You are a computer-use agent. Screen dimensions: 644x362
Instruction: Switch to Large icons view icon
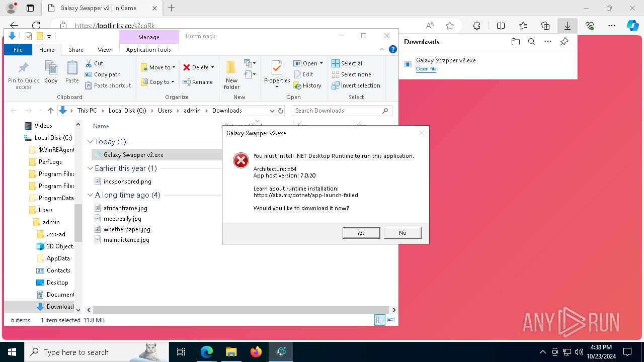[x=391, y=320]
